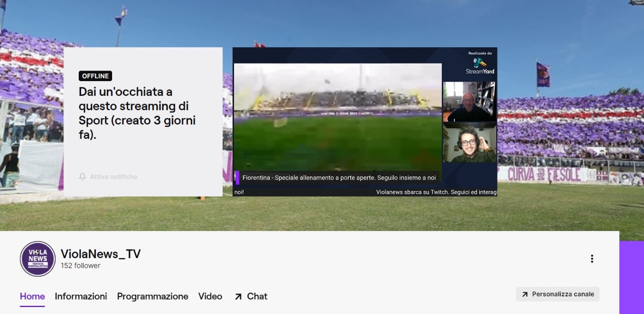
Task: Open the Chat popout tab
Action: [x=250, y=296]
